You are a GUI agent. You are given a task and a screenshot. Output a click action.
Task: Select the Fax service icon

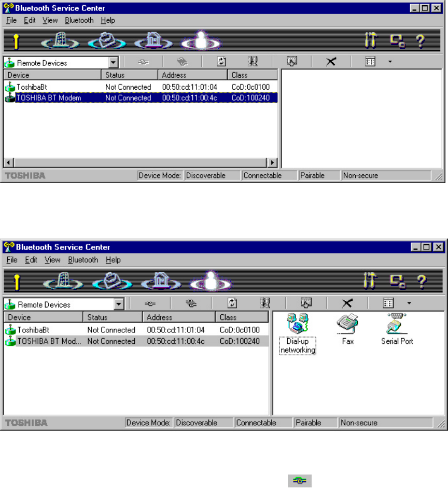pyautogui.click(x=347, y=330)
